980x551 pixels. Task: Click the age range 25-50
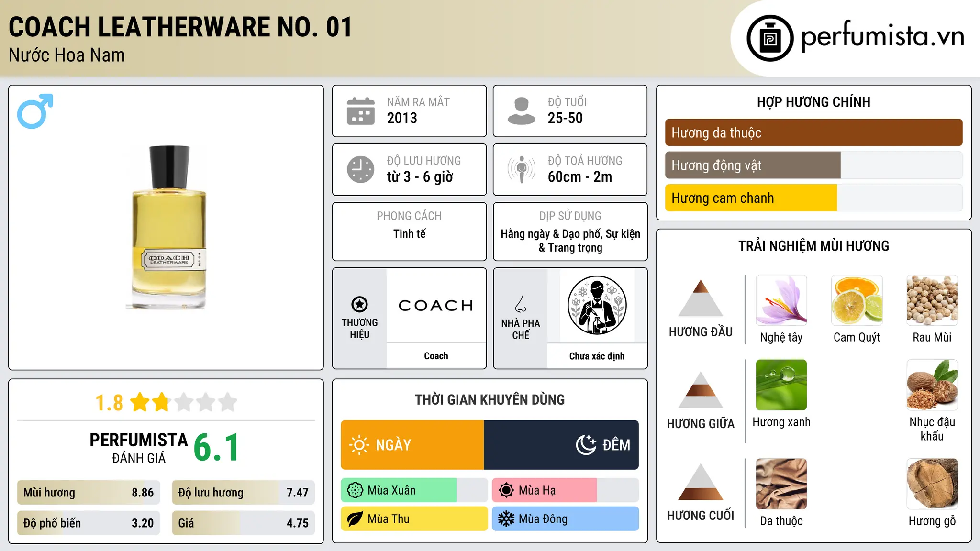pos(565,118)
